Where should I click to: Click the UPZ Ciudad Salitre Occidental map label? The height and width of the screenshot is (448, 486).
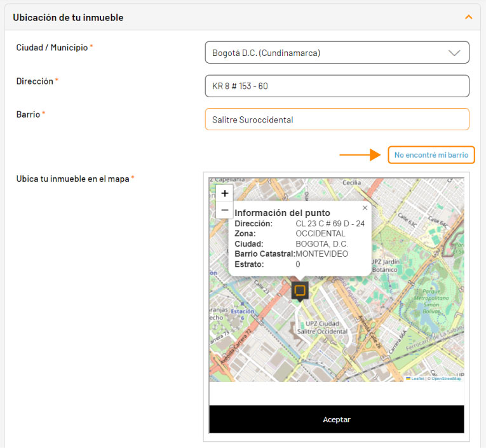click(x=322, y=327)
